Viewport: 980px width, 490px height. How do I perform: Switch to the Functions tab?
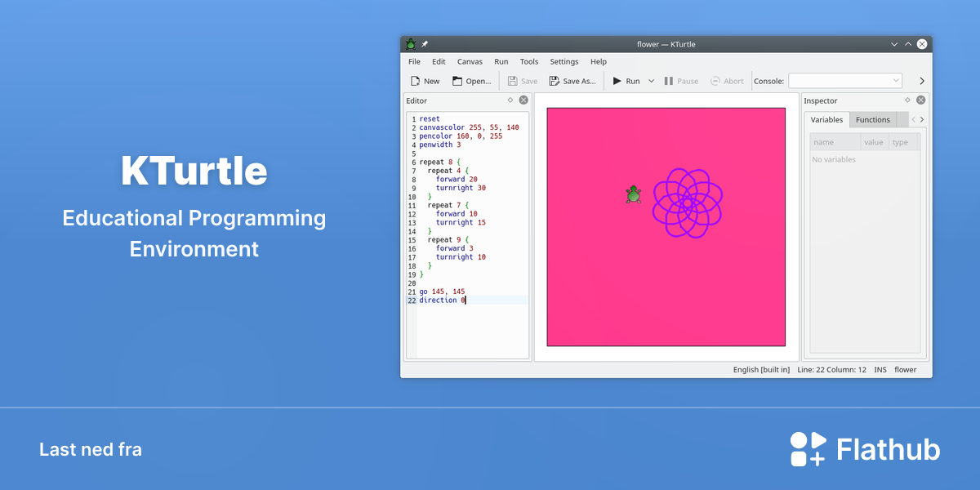(x=873, y=119)
